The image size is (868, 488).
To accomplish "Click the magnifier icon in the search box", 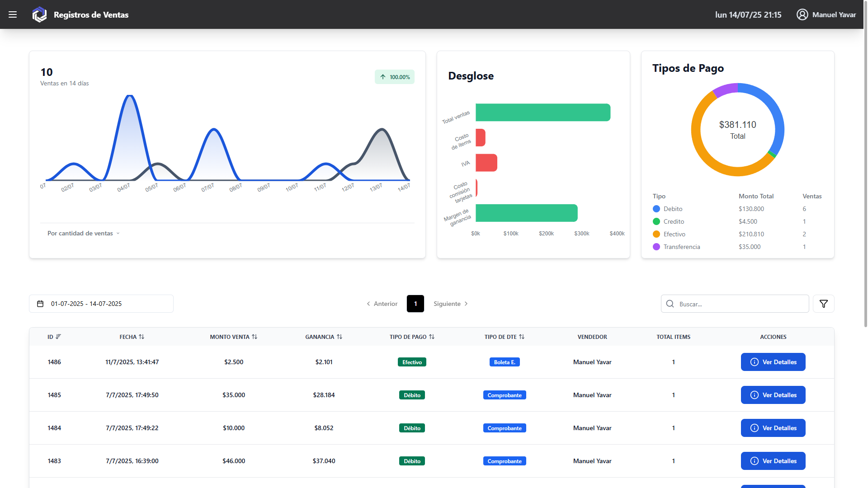I will pos(670,304).
